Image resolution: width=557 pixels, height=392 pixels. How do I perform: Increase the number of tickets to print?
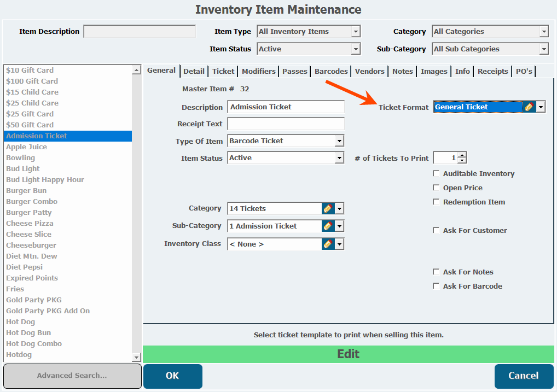pyautogui.click(x=462, y=155)
